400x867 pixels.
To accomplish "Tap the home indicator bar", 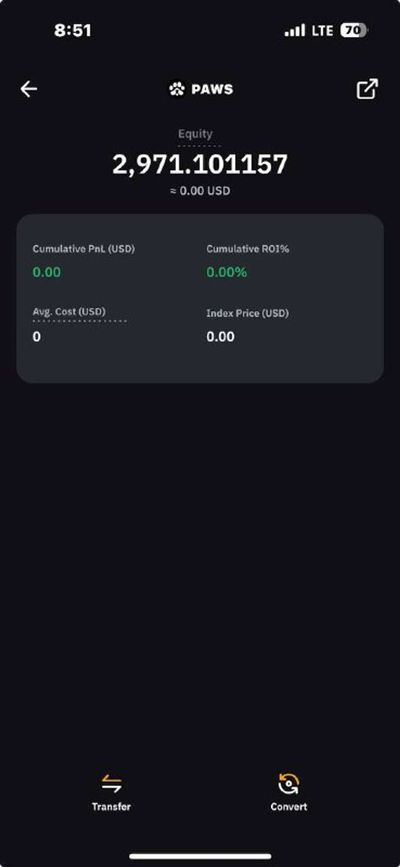I will 200,856.
